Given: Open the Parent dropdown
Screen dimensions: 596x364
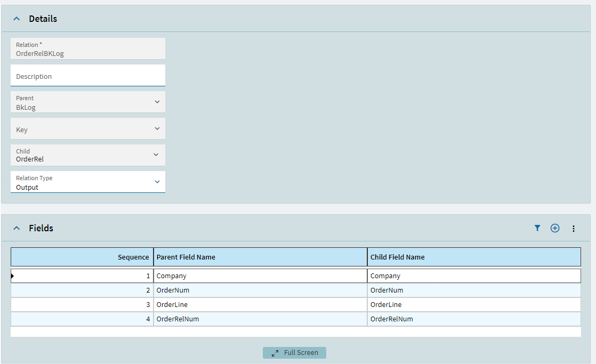Looking at the screenshot, I should pyautogui.click(x=157, y=101).
